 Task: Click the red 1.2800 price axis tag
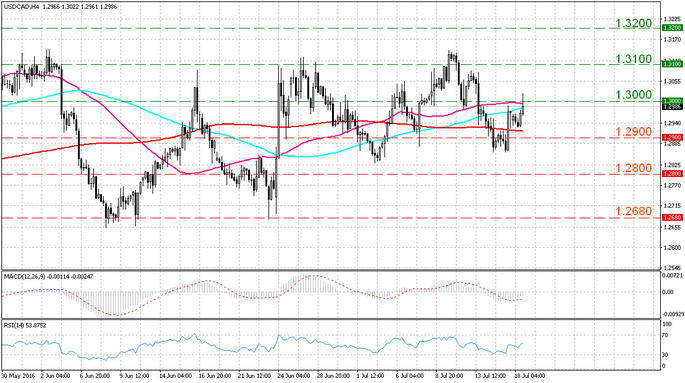pyautogui.click(x=672, y=174)
